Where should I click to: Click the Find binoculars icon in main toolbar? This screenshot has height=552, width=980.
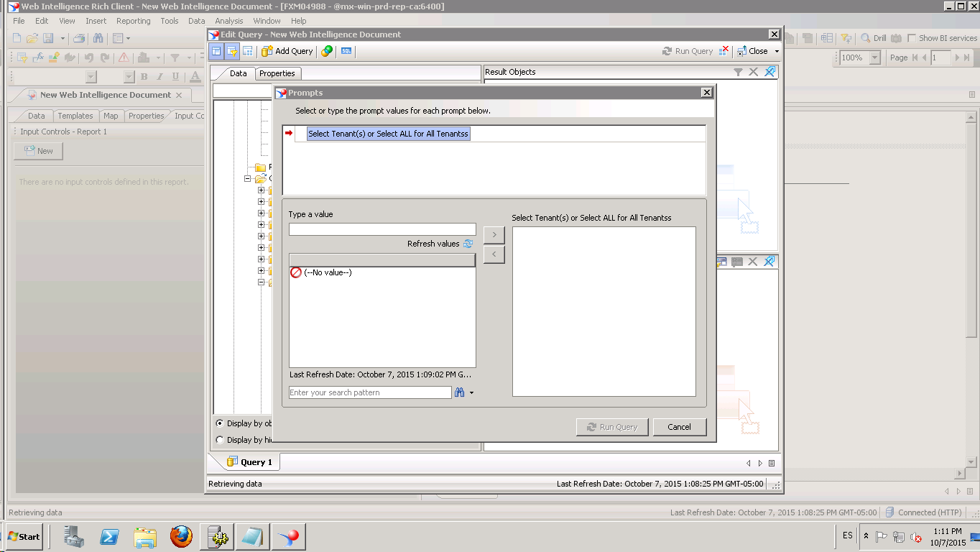tap(98, 38)
